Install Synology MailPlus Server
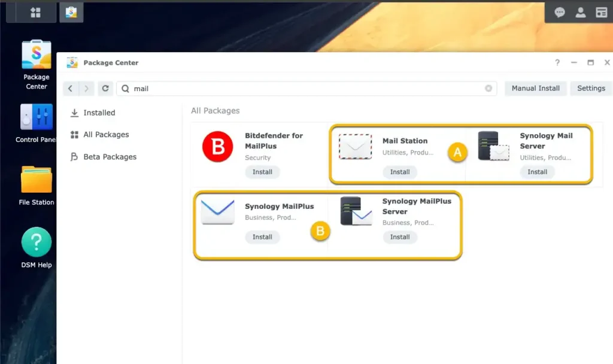 point(400,237)
